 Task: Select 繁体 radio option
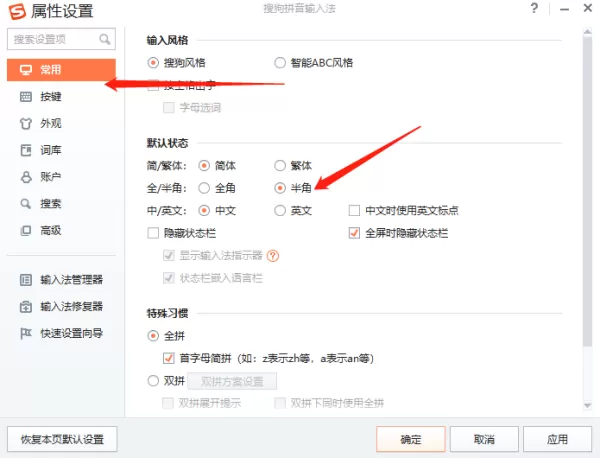pyautogui.click(x=280, y=166)
